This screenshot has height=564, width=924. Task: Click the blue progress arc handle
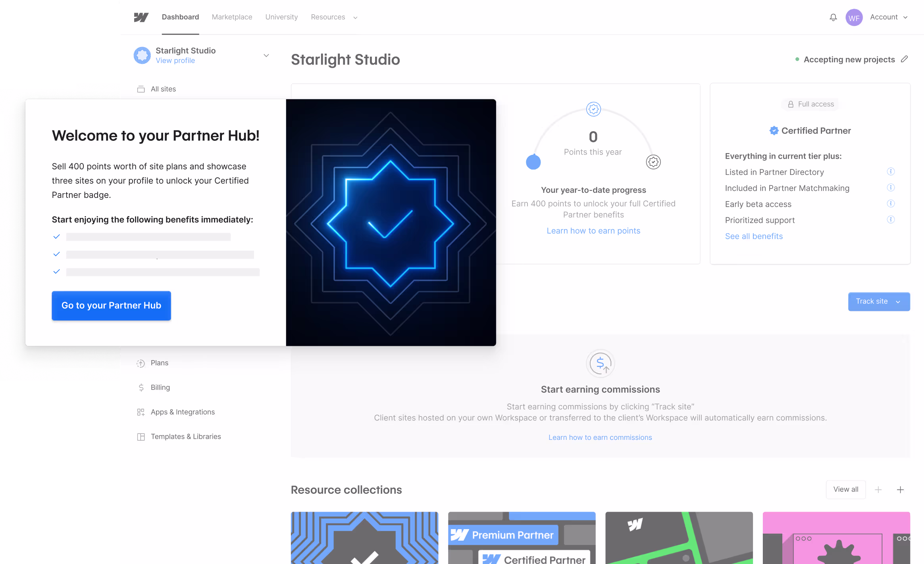533,162
